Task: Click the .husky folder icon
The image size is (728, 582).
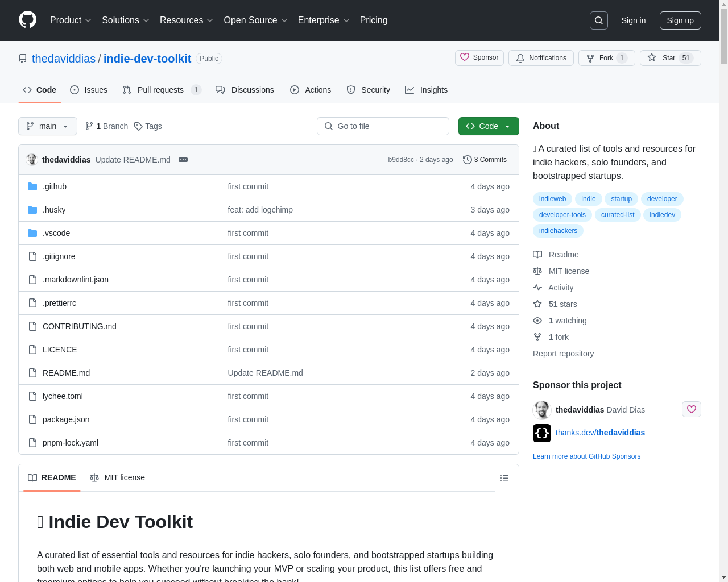Action: coord(32,210)
